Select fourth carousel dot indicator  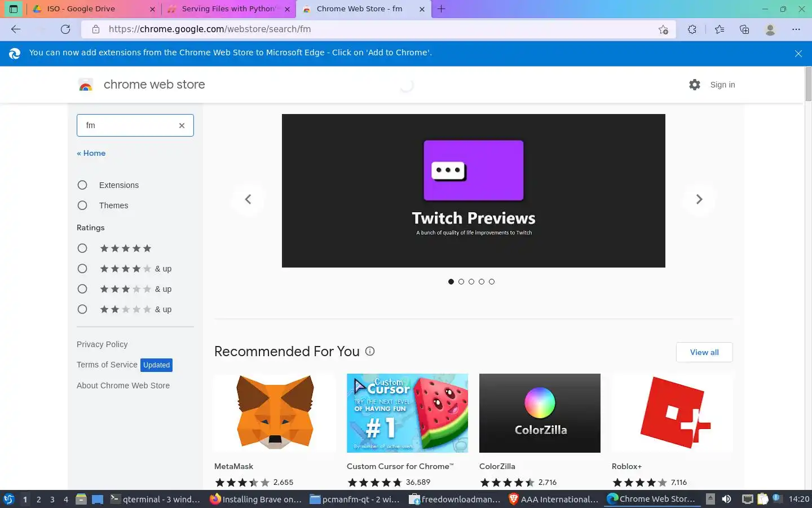pos(482,282)
